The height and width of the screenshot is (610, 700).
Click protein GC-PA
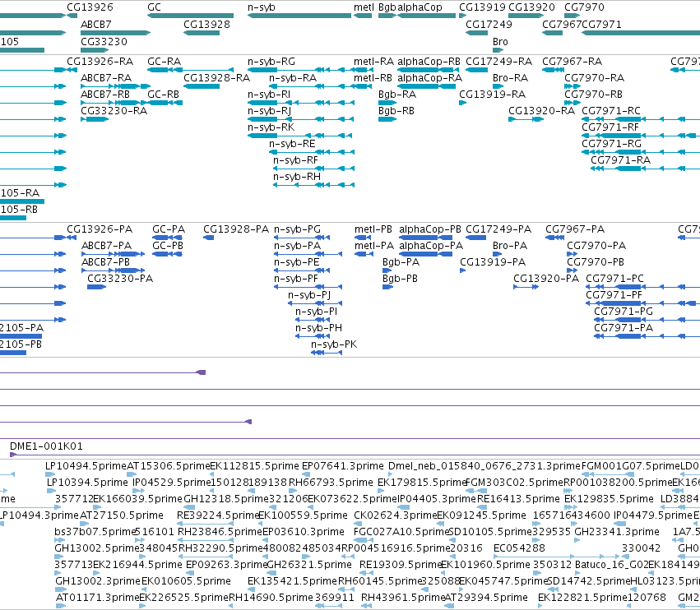pos(169,229)
